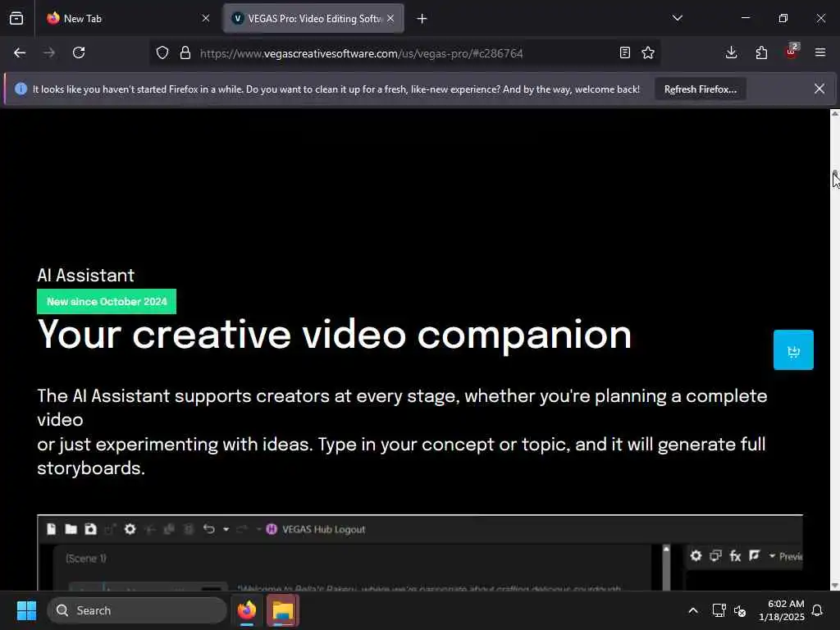The width and height of the screenshot is (840, 630).
Task: Click the storyboard panel scrollbar up arrow
Action: click(x=666, y=549)
